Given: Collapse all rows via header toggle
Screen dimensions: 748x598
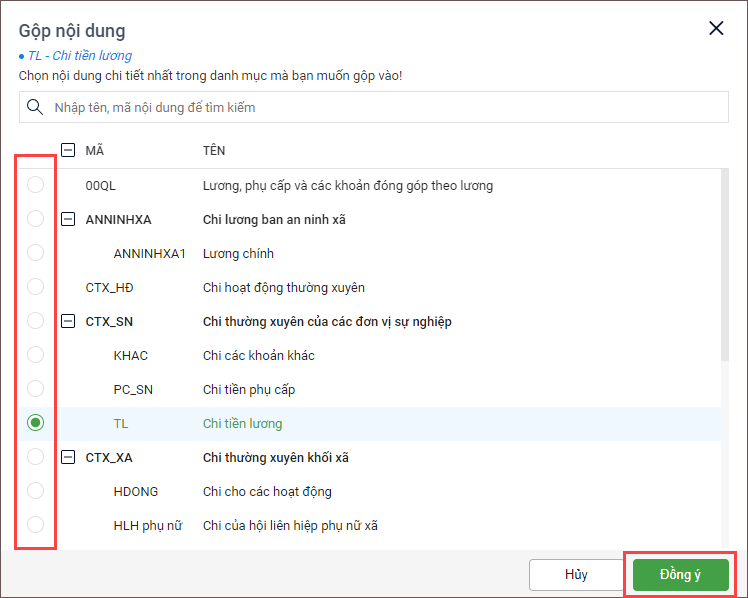Looking at the screenshot, I should pos(68,151).
